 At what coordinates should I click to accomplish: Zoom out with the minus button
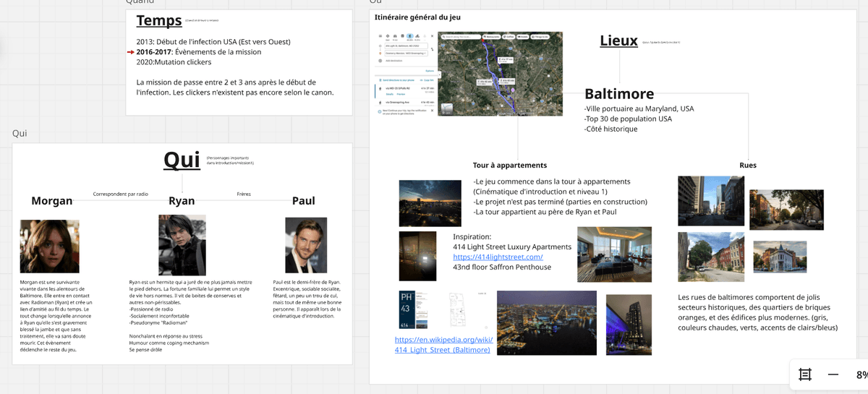833,374
